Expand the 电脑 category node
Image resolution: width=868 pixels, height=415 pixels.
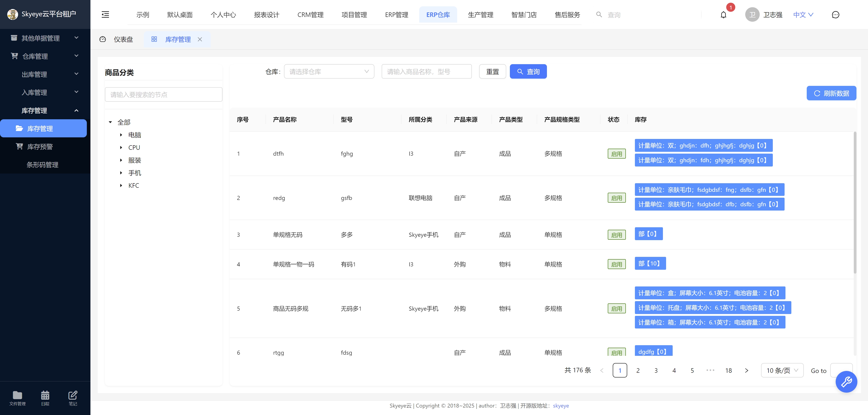pos(121,135)
